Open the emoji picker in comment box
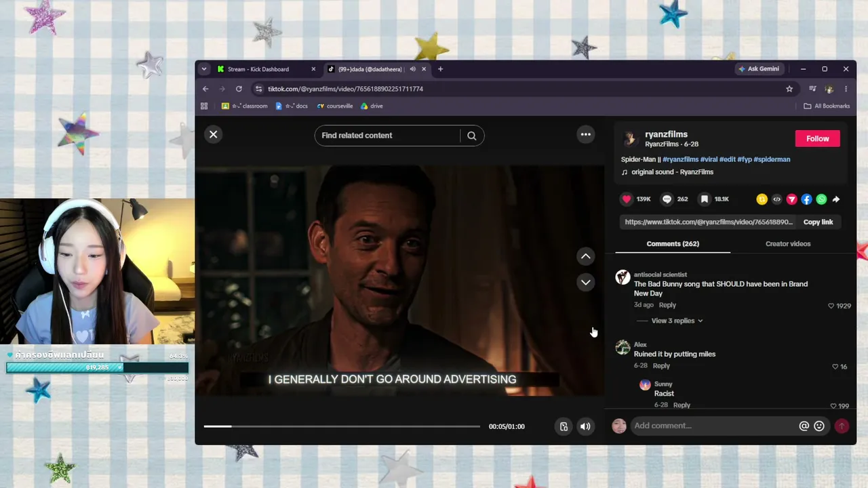The width and height of the screenshot is (868, 488). [819, 426]
